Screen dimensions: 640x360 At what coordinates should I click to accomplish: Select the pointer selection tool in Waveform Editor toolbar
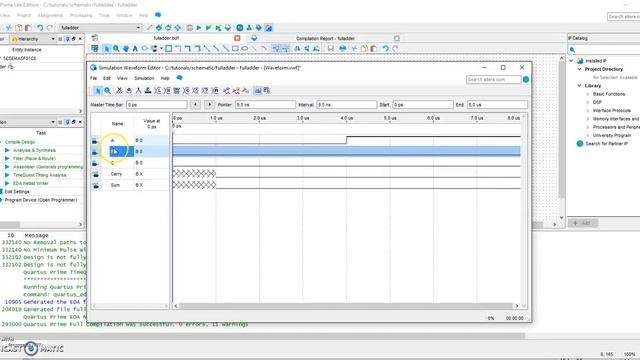(x=98, y=91)
